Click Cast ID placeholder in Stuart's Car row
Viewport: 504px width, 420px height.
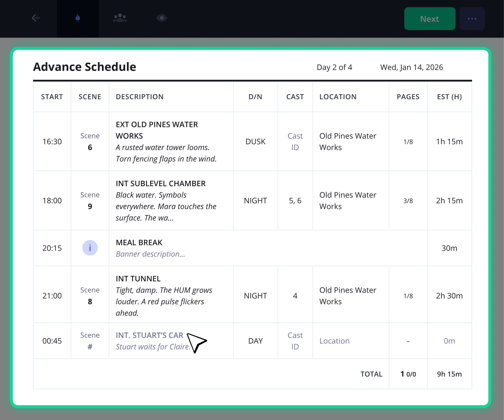(x=295, y=341)
